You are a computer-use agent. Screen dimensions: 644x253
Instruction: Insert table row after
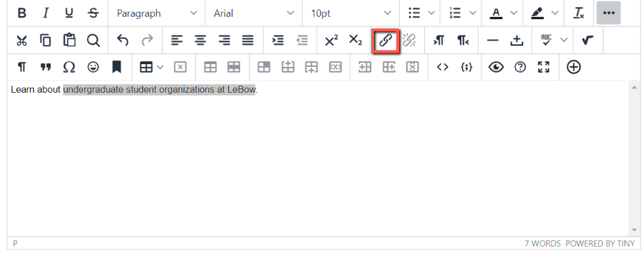click(312, 67)
